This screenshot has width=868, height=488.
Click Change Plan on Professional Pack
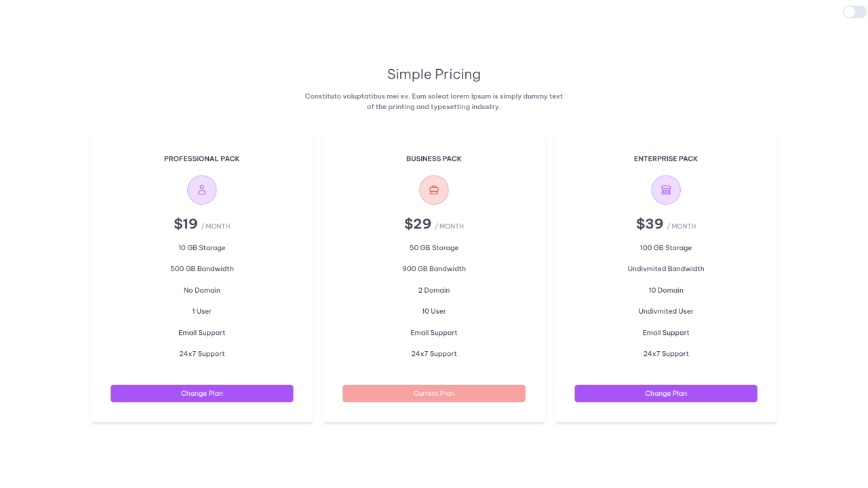(201, 393)
